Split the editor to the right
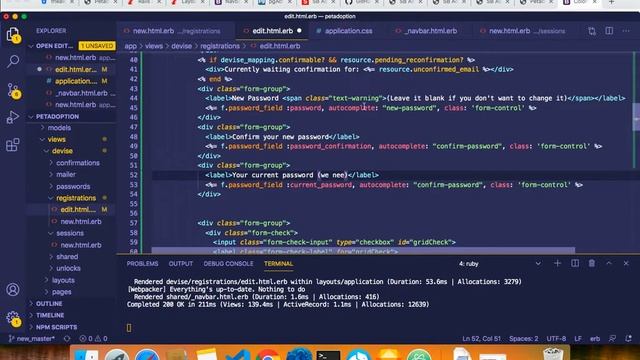 click(x=609, y=31)
